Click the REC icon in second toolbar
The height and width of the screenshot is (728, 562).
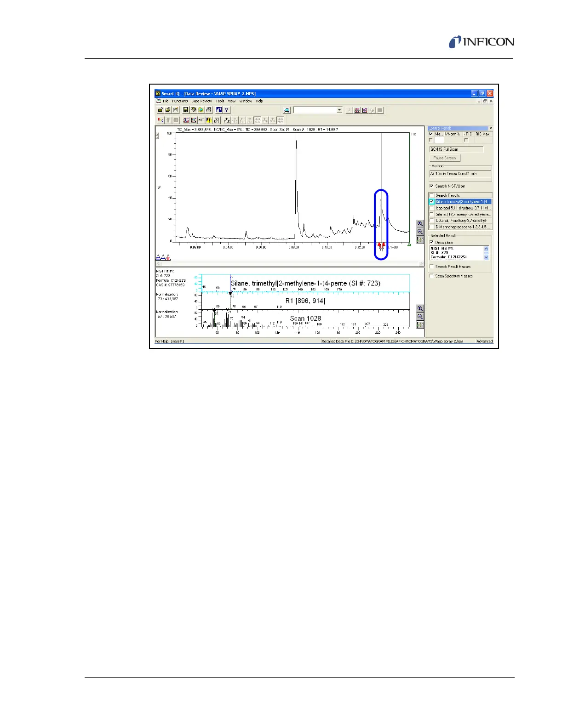161,120
